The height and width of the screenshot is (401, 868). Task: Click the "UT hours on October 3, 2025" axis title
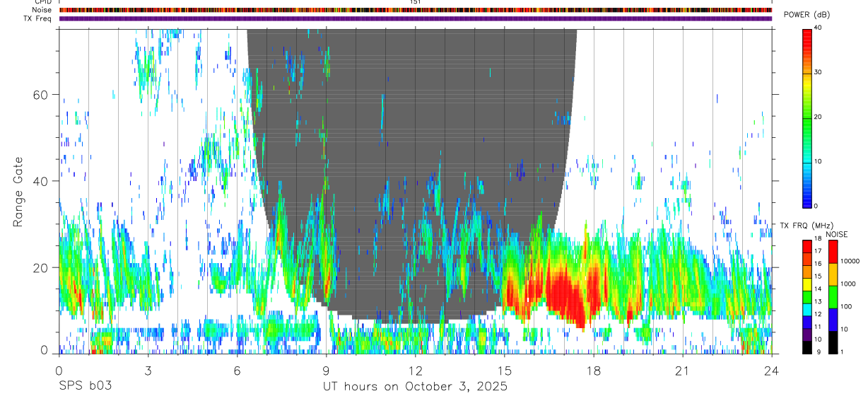(415, 387)
